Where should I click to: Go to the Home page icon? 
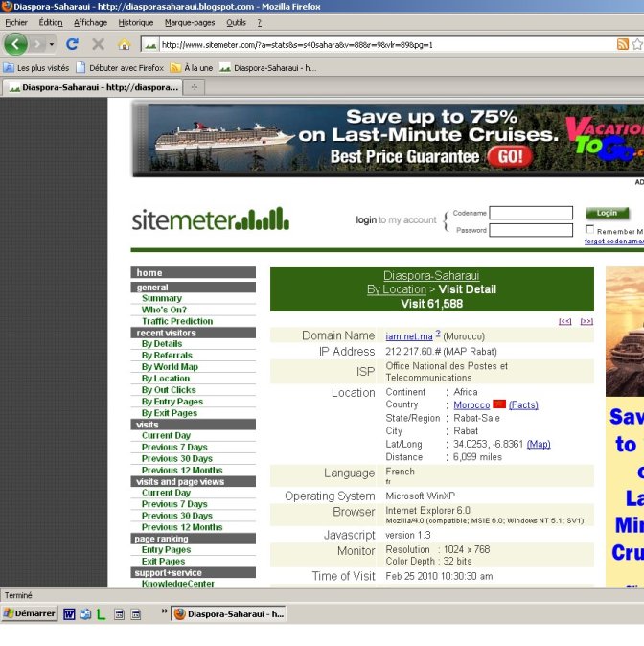(124, 44)
